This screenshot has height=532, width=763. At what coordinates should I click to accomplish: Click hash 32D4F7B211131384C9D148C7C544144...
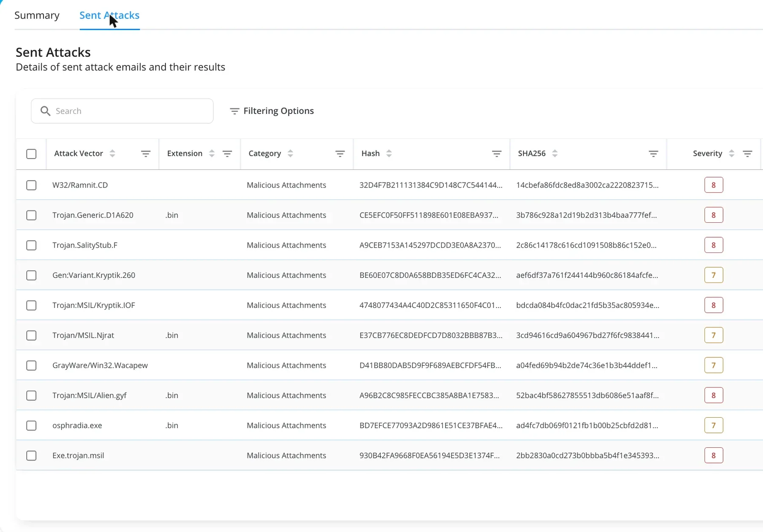[x=431, y=185]
